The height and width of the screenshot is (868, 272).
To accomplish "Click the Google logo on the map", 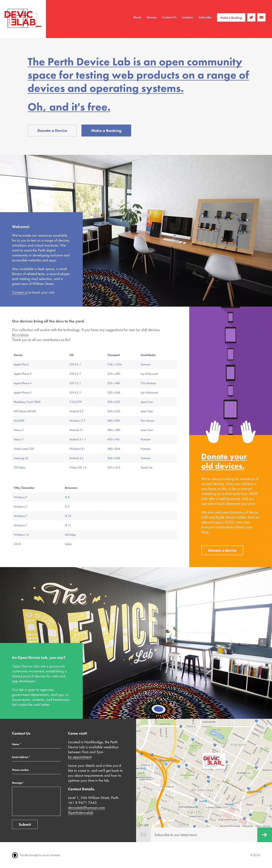I will click(143, 824).
